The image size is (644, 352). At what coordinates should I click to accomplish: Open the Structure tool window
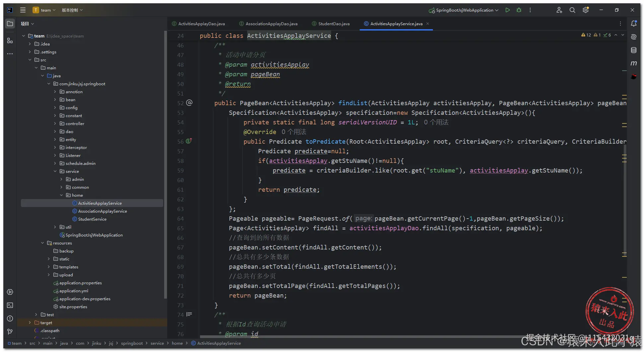coord(10,40)
